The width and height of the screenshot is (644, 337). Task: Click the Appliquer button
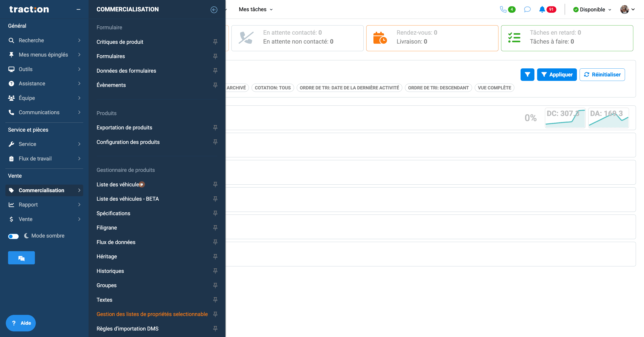pyautogui.click(x=557, y=74)
